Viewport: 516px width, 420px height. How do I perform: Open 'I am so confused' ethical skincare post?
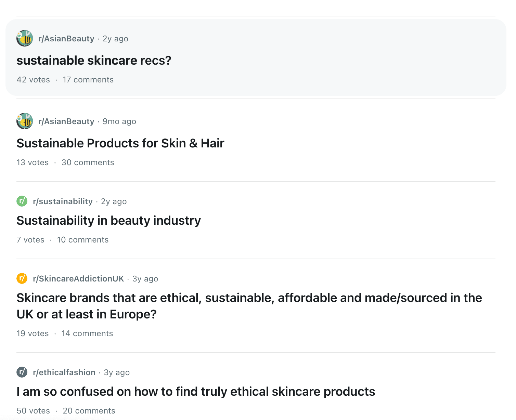click(x=196, y=392)
